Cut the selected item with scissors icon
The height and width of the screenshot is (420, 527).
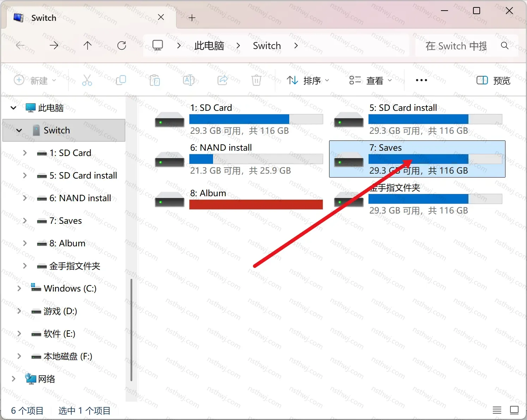click(87, 80)
